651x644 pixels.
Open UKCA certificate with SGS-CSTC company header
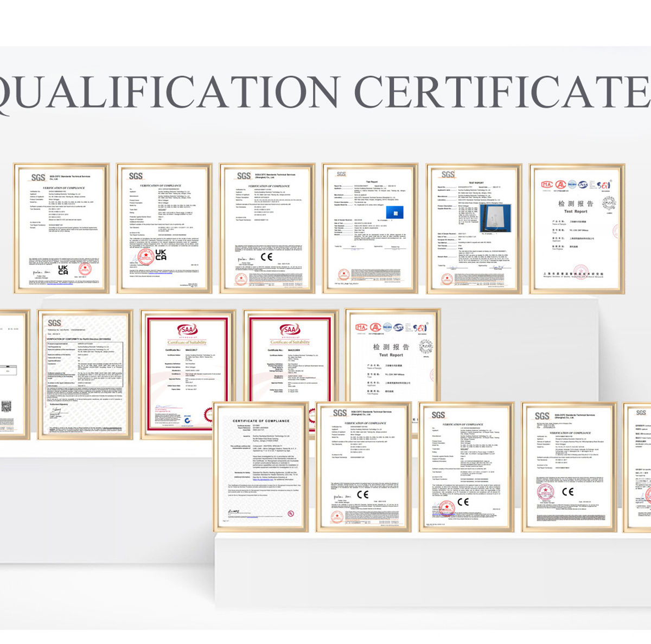pyautogui.click(x=61, y=228)
